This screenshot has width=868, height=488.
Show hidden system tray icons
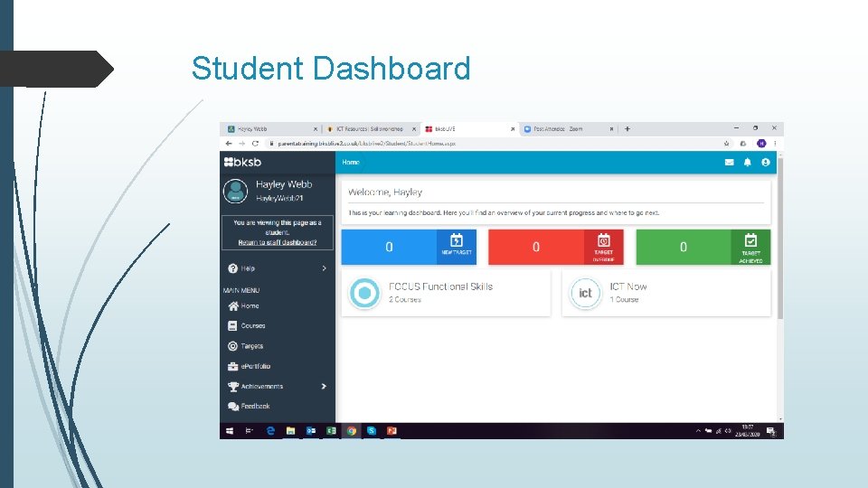(698, 431)
